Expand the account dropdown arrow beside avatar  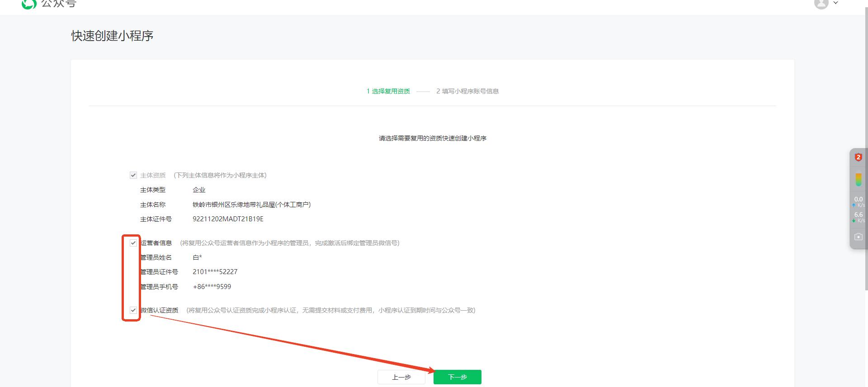(835, 3)
